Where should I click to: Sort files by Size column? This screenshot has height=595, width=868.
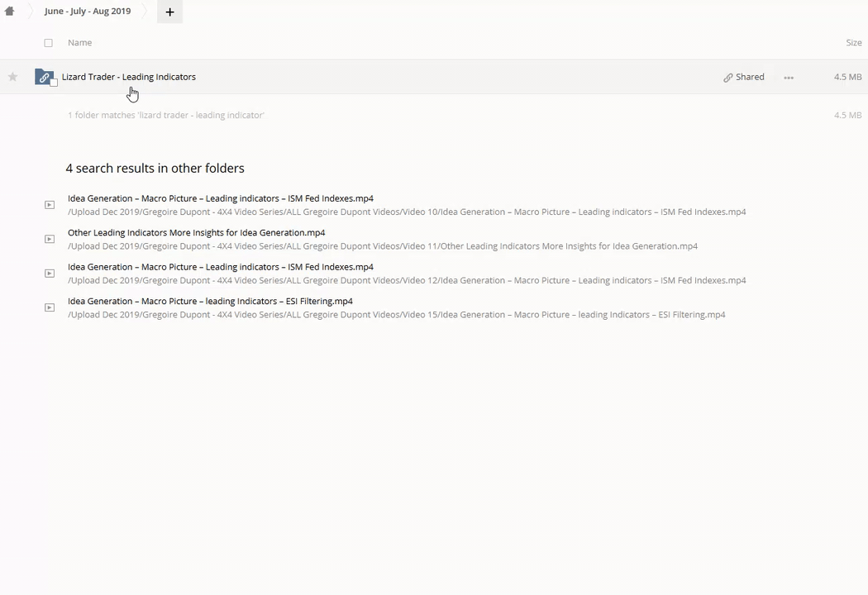click(x=853, y=43)
